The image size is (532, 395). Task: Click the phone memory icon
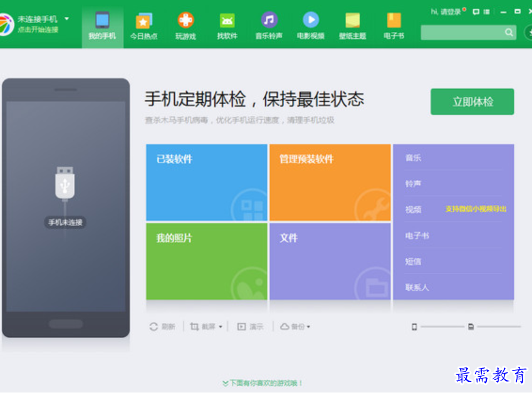tap(414, 327)
